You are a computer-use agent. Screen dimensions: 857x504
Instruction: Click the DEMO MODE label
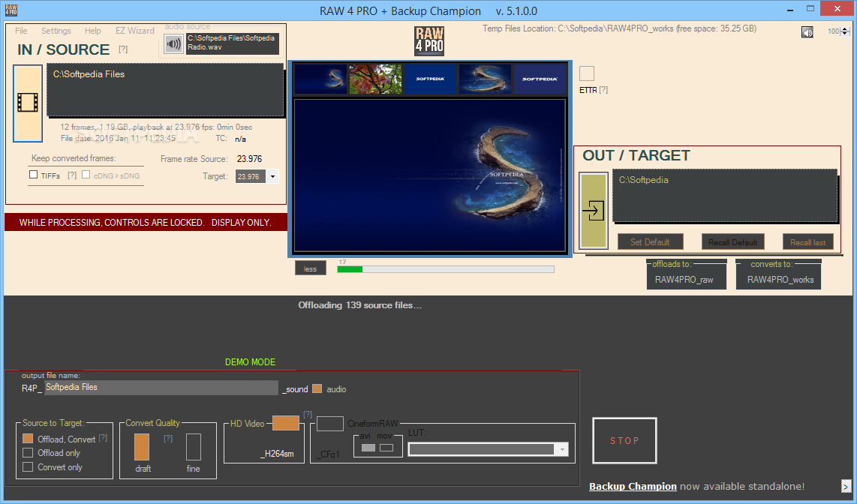(x=251, y=362)
